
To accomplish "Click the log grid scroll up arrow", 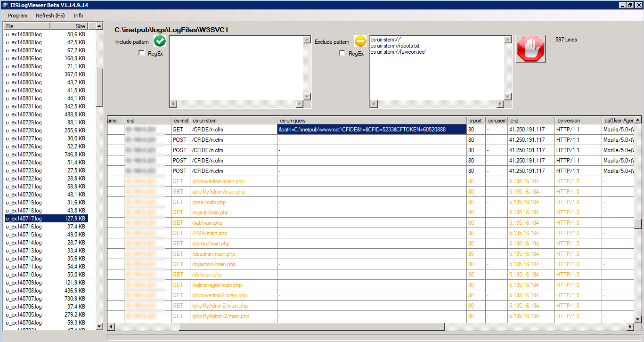I will tap(638, 120).
